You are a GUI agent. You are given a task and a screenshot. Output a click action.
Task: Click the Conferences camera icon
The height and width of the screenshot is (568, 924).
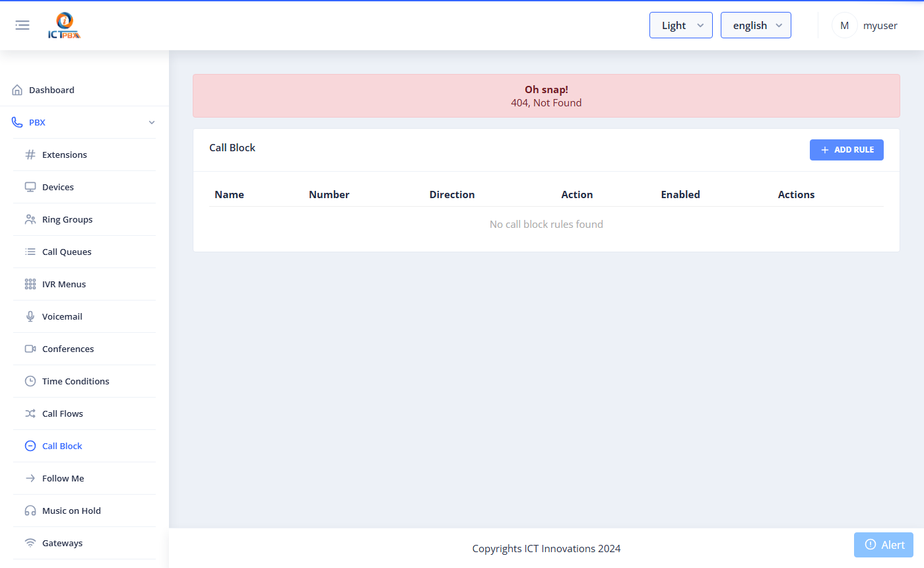30,349
